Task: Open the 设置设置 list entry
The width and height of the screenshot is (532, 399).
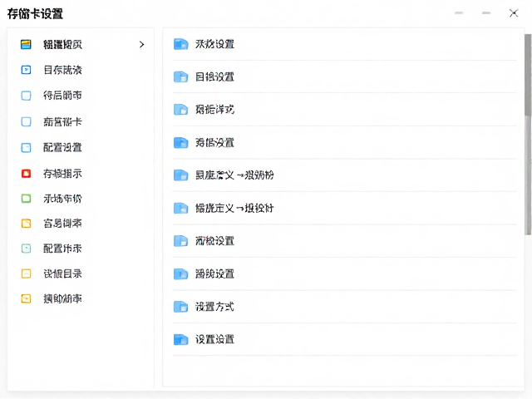Action: (345, 339)
